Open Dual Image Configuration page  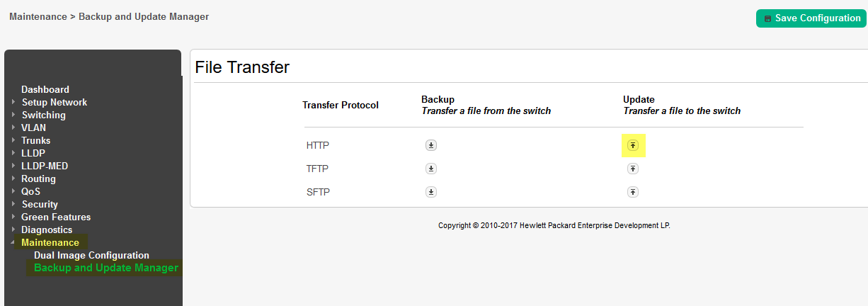[91, 255]
